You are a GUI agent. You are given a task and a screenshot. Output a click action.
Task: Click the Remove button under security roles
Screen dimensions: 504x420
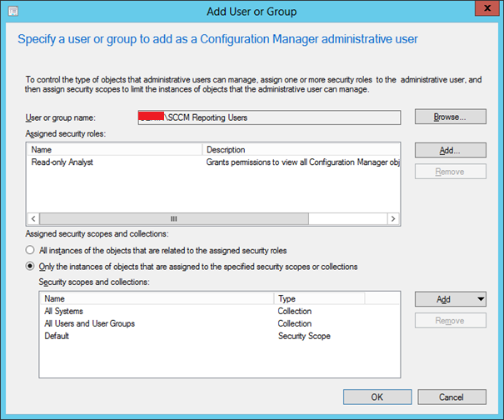coord(451,172)
